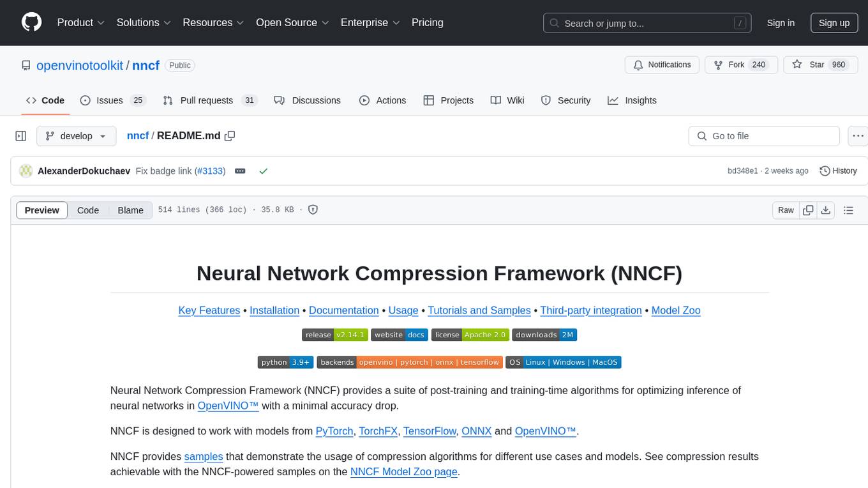
Task: Switch to the Wiki tab
Action: coord(507,100)
